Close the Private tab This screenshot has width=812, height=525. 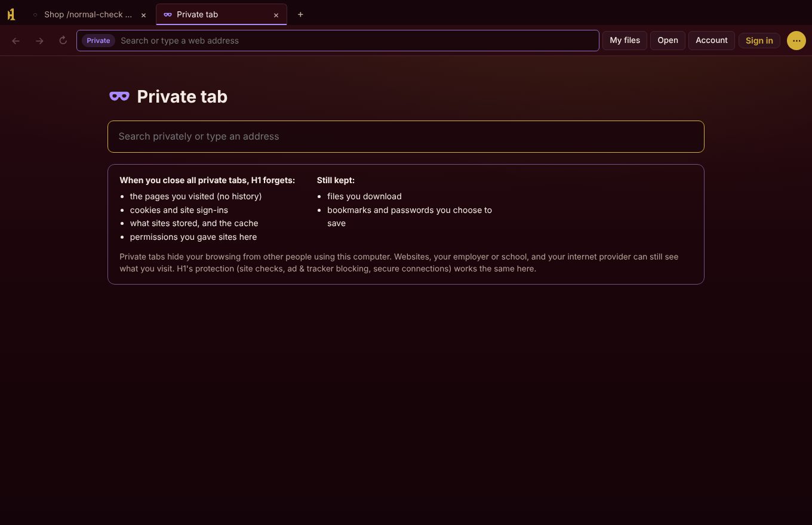click(x=276, y=15)
